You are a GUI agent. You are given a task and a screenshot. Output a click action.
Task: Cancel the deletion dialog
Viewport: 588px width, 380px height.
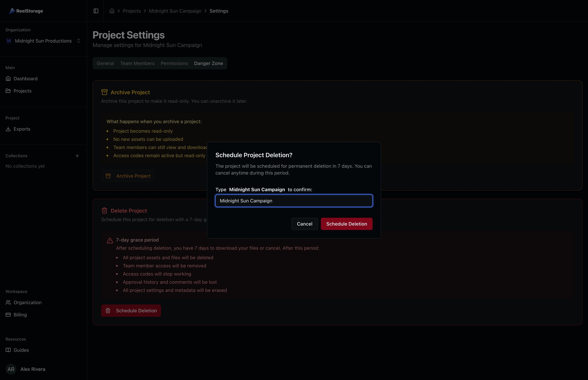coord(304,224)
